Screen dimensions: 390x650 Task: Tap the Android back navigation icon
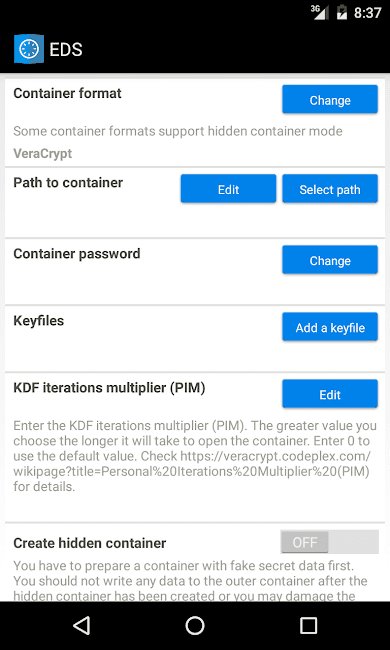pos(82,626)
